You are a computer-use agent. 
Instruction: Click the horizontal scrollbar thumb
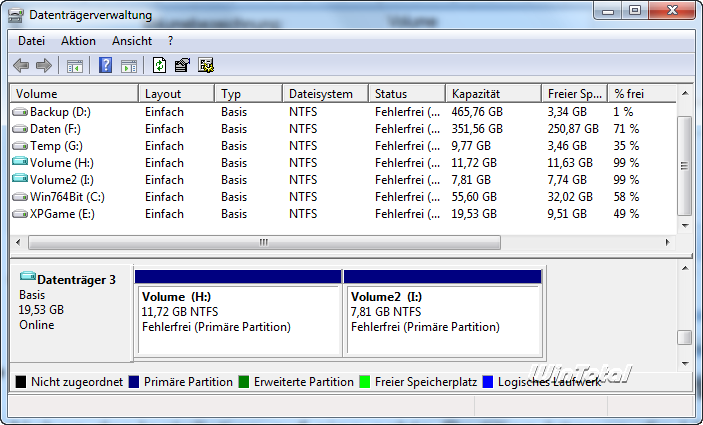(265, 243)
